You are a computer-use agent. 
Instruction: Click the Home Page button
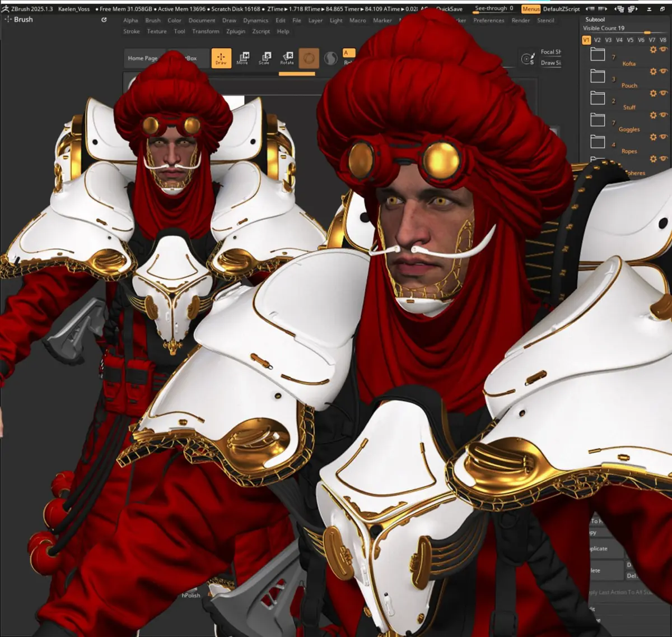point(142,58)
